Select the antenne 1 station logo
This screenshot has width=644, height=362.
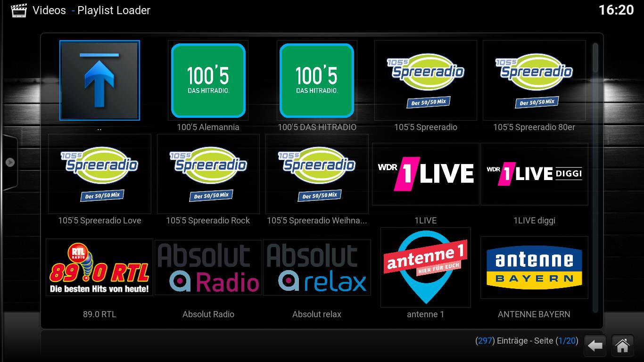pos(426,267)
